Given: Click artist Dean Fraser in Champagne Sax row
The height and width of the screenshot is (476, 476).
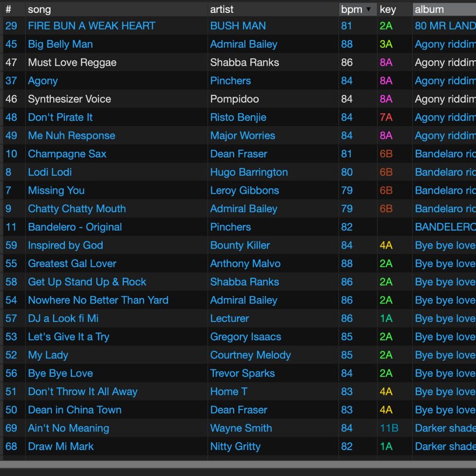Looking at the screenshot, I should (x=239, y=154).
